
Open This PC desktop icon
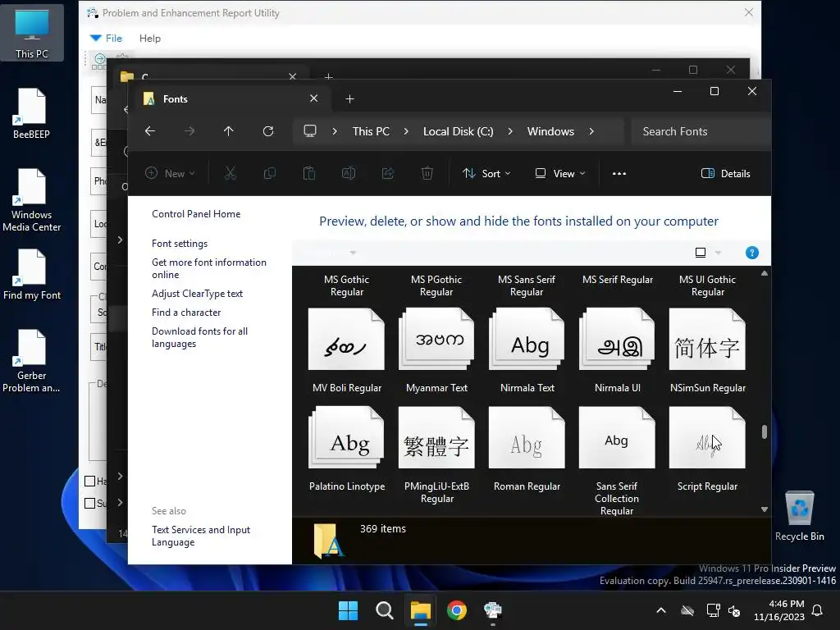coord(32,33)
